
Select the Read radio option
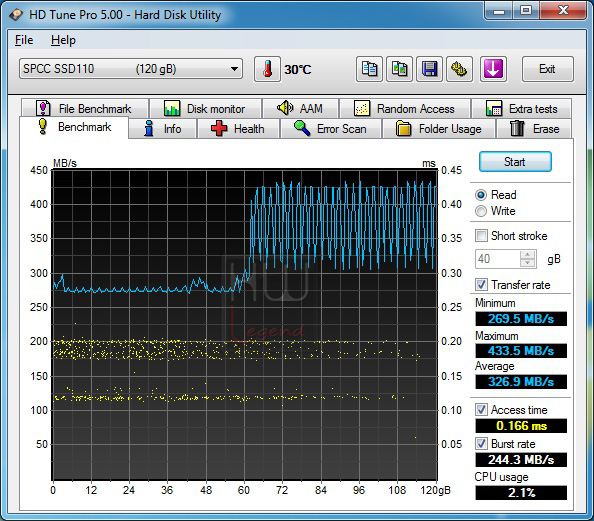481,195
